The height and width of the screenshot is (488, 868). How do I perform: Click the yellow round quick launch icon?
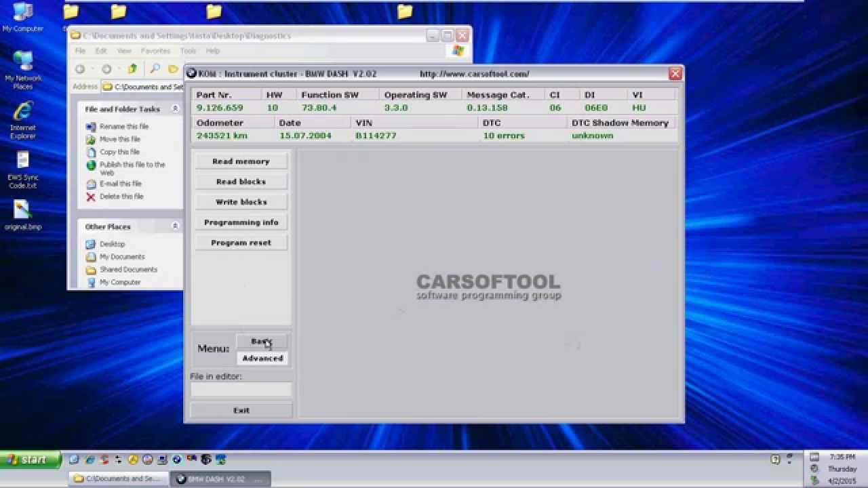[x=133, y=460]
